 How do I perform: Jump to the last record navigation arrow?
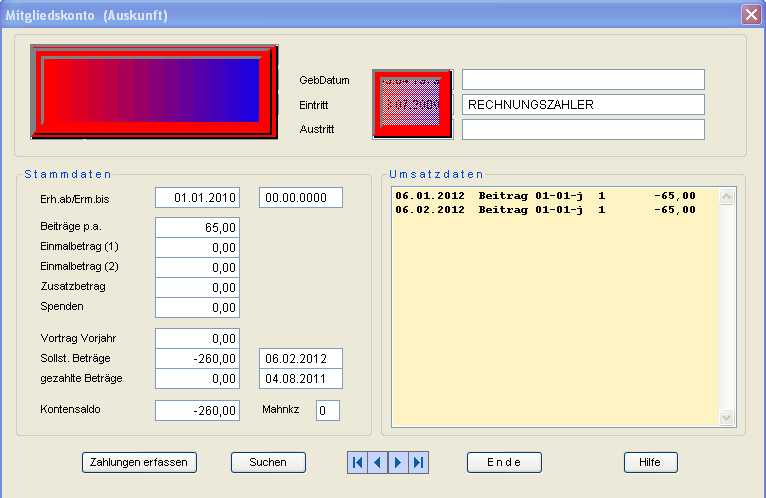coord(418,462)
